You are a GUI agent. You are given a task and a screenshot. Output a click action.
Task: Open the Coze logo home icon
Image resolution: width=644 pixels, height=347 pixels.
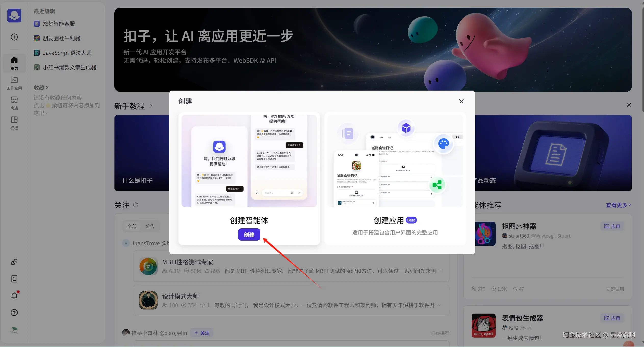14,15
